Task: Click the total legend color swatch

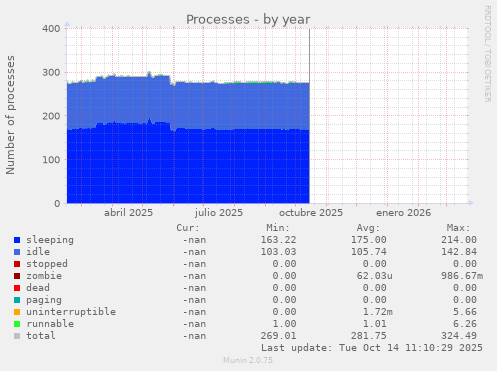Action: pos(17,336)
